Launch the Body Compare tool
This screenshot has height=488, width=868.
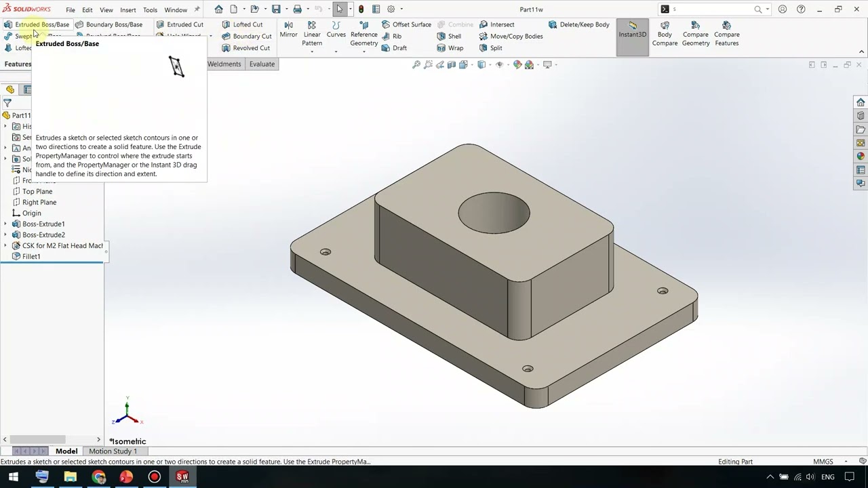(665, 34)
